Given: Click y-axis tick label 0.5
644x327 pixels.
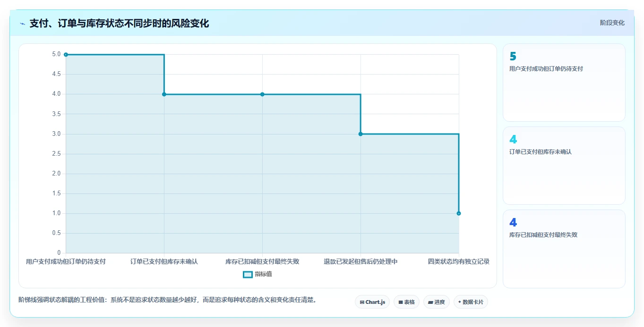Looking at the screenshot, I should (x=56, y=233).
